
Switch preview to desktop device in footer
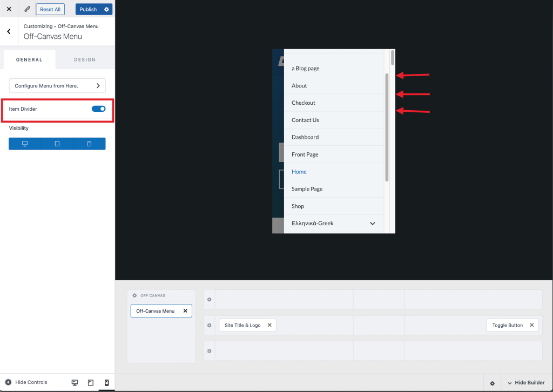coord(75,382)
